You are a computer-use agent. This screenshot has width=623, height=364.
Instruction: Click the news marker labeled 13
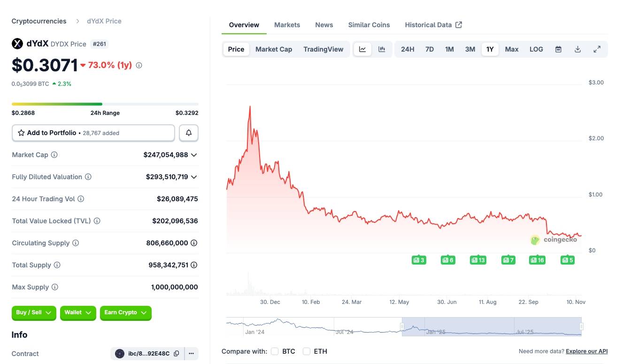pyautogui.click(x=478, y=260)
